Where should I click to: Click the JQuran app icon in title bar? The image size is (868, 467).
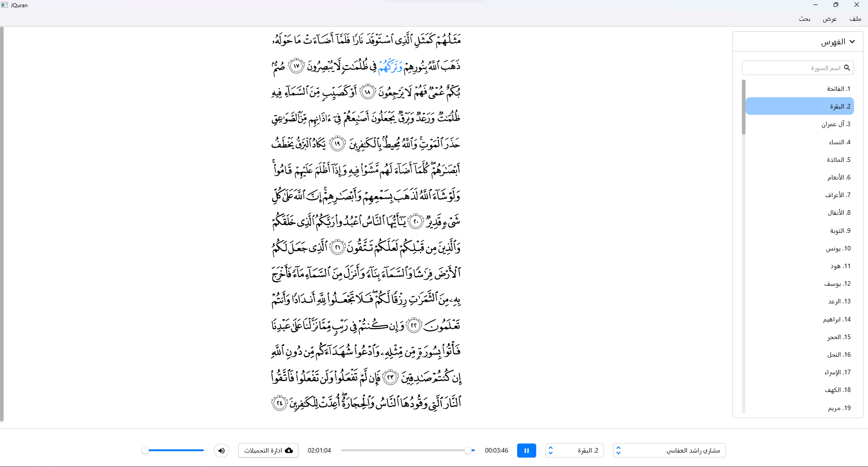coord(5,5)
